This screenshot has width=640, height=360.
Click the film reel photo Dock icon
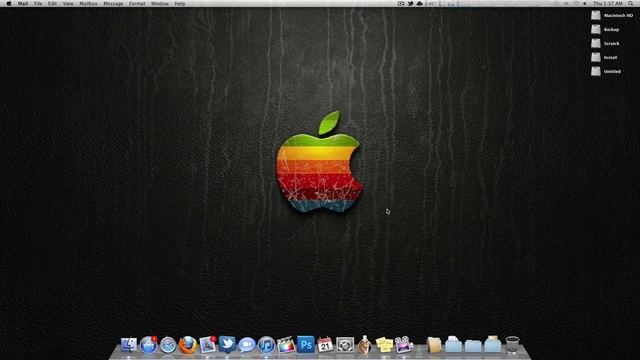[x=404, y=345]
